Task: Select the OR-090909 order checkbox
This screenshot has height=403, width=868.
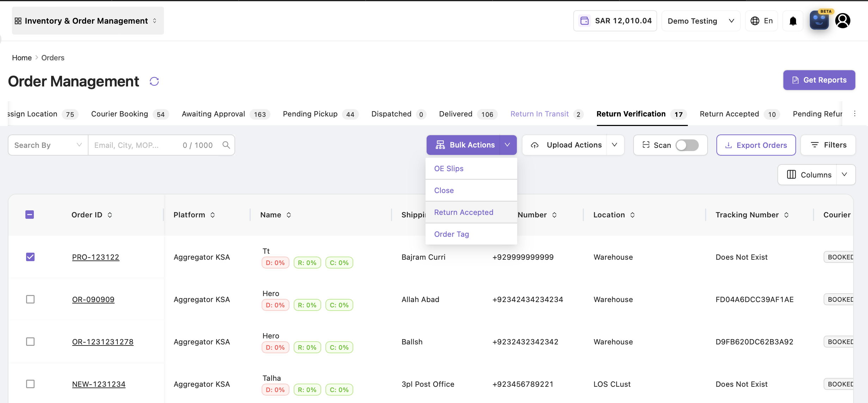Action: (30, 299)
